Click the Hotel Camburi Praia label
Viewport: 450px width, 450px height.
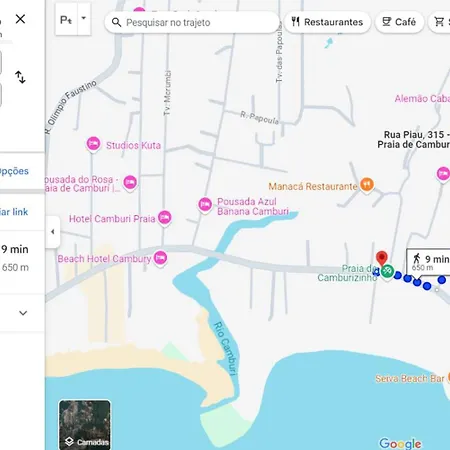(x=112, y=219)
